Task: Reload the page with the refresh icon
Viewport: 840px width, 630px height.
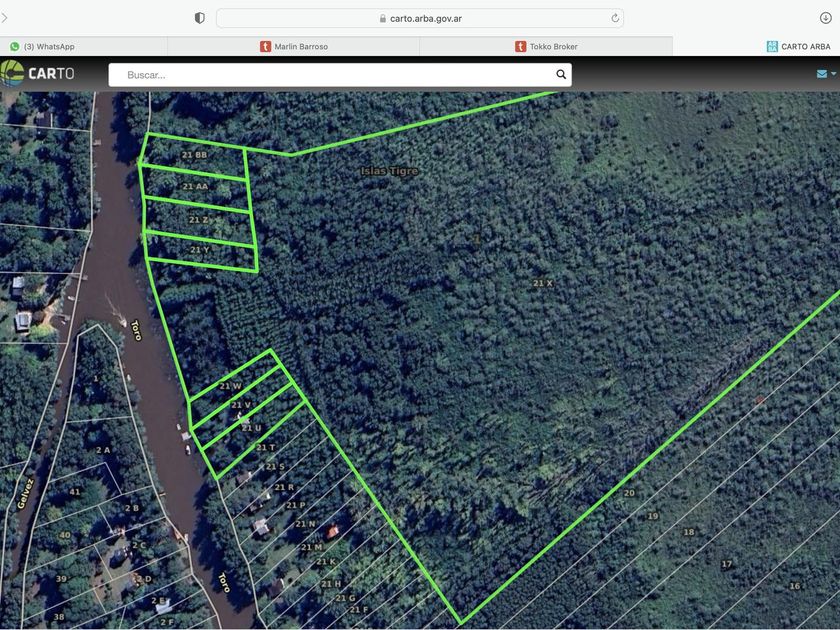Action: pyautogui.click(x=614, y=18)
